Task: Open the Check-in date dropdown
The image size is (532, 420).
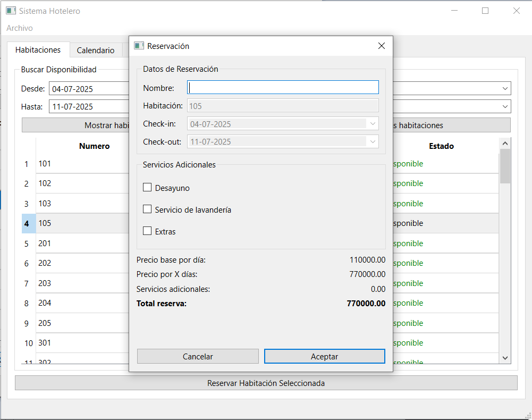Action: point(373,123)
